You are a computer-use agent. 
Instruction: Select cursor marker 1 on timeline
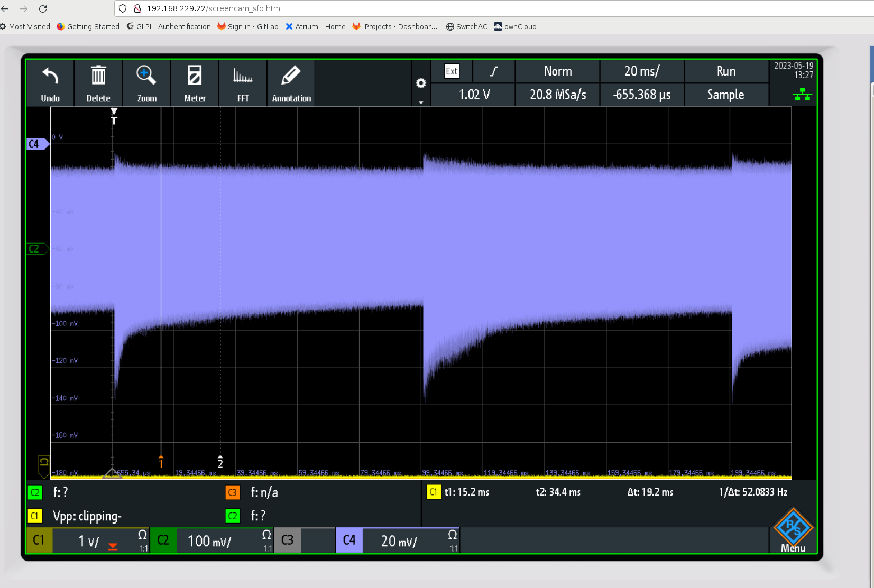[161, 462]
